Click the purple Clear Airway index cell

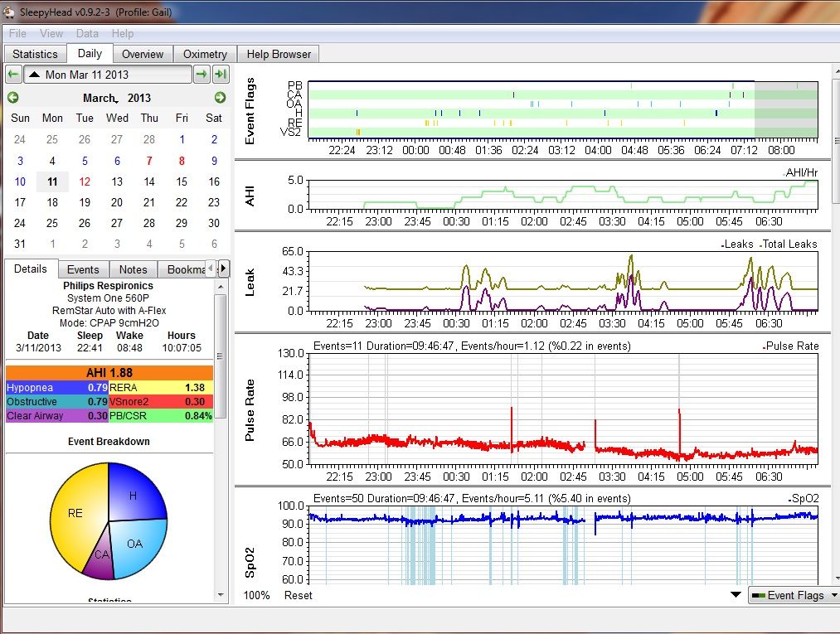(x=57, y=415)
